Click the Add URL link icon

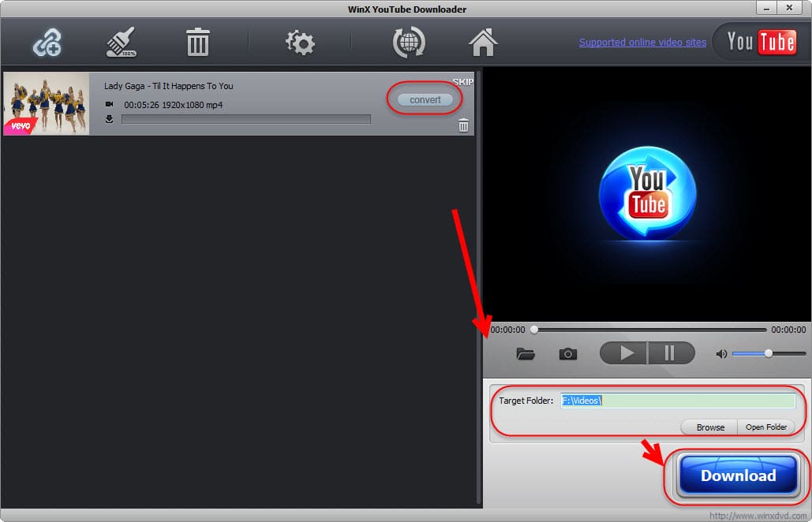(x=47, y=43)
